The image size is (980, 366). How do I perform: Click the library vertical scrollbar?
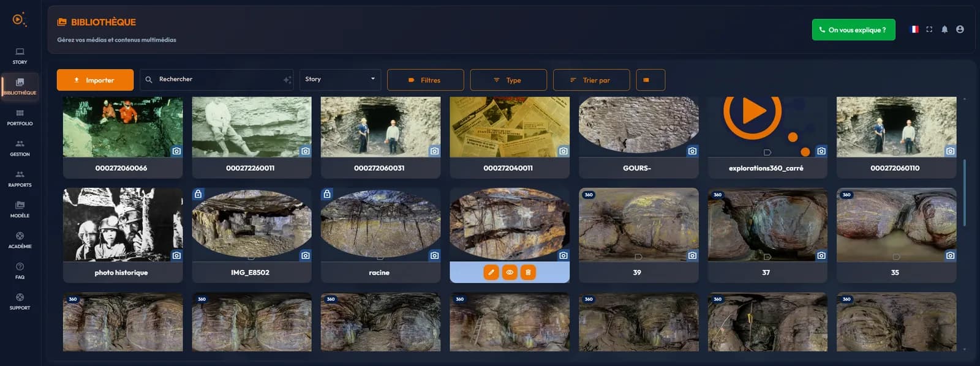point(965,193)
